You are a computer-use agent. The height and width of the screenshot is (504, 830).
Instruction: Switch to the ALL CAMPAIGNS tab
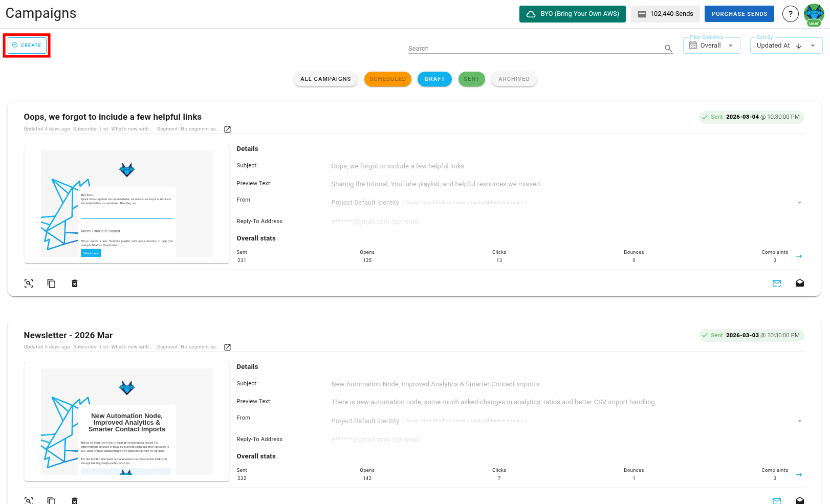click(x=325, y=79)
